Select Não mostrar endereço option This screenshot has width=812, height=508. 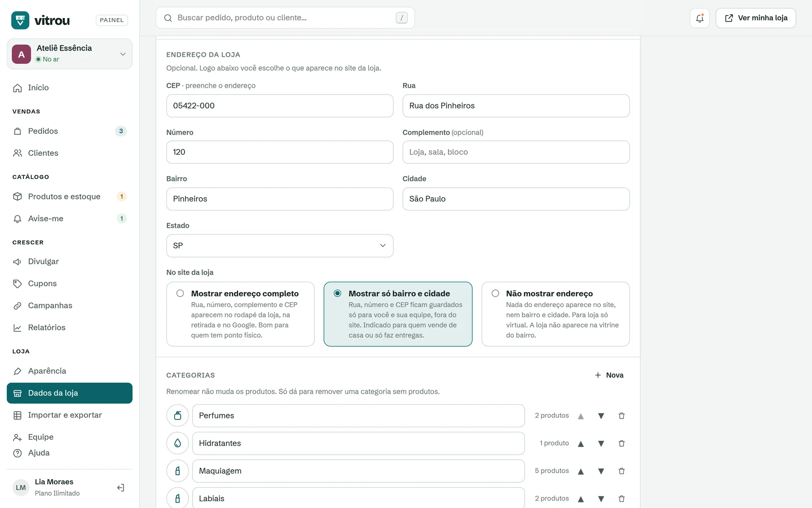[555, 314]
